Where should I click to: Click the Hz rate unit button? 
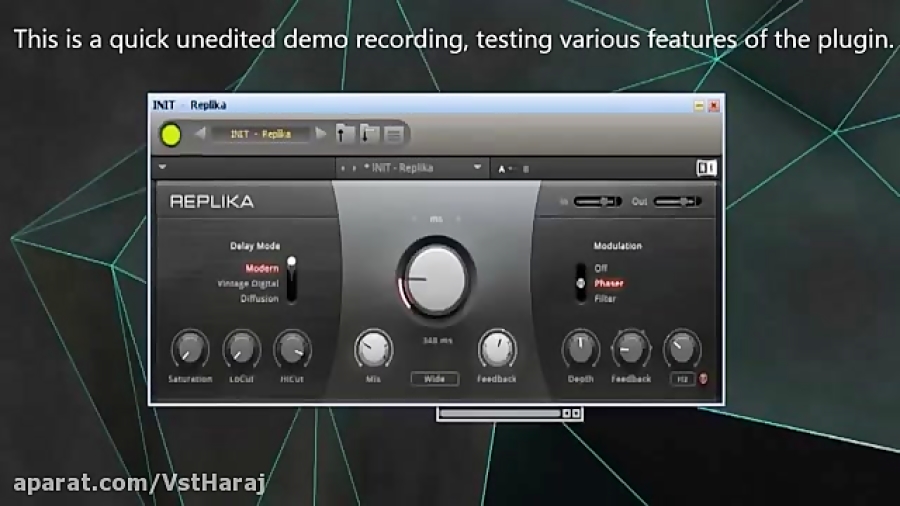[x=682, y=379]
